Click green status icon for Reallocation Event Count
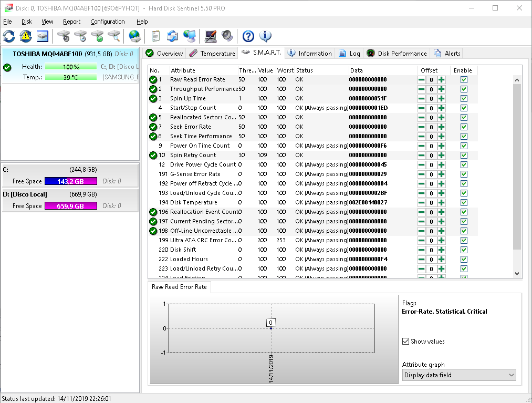This screenshot has width=532, height=403. coord(153,212)
